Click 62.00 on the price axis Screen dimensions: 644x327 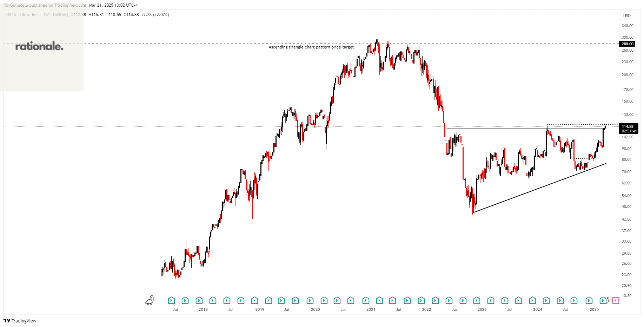(626, 183)
